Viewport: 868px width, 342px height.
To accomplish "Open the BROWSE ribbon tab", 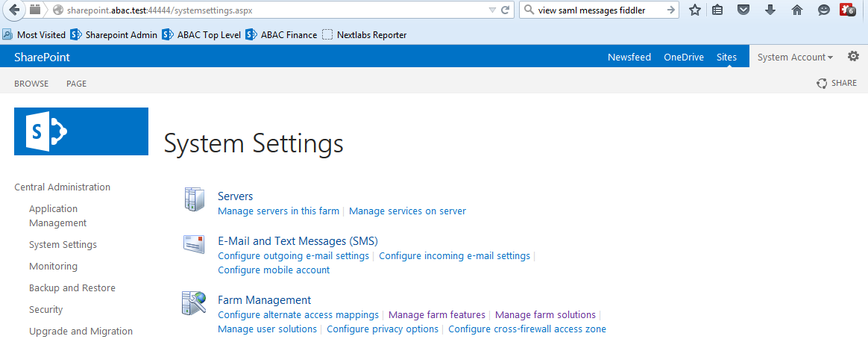I will click(x=31, y=84).
